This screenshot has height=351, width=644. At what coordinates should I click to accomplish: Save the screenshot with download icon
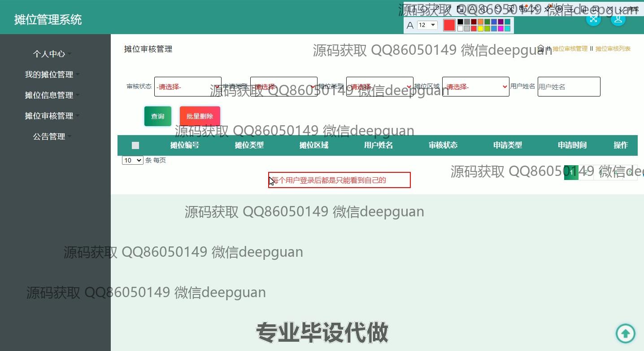coord(571,9)
